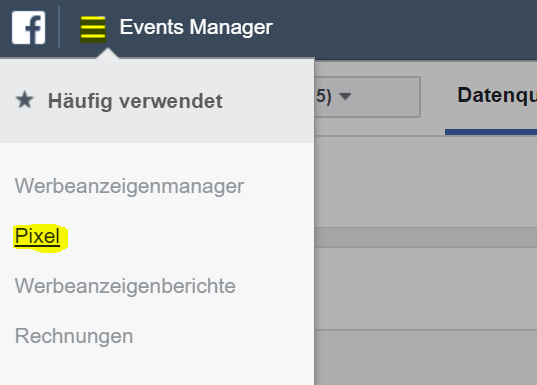Toggle the highlighted hamburger menu icon

pyautogui.click(x=93, y=29)
